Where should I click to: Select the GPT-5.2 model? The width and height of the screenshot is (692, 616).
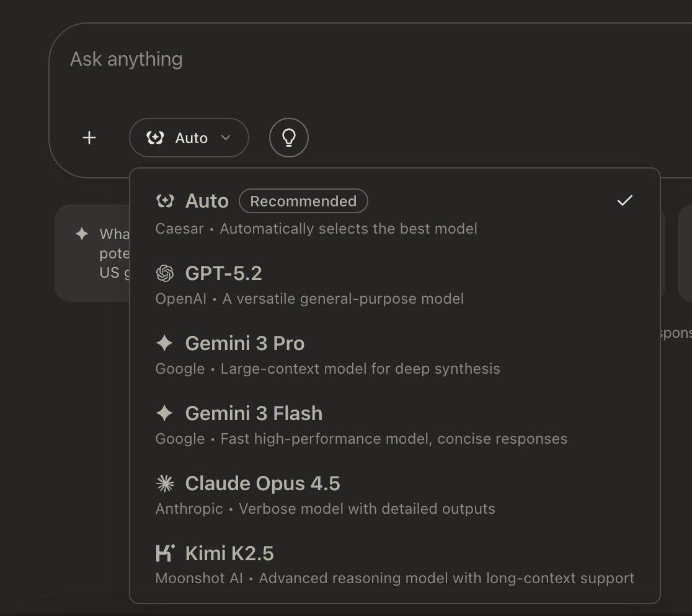pos(394,285)
